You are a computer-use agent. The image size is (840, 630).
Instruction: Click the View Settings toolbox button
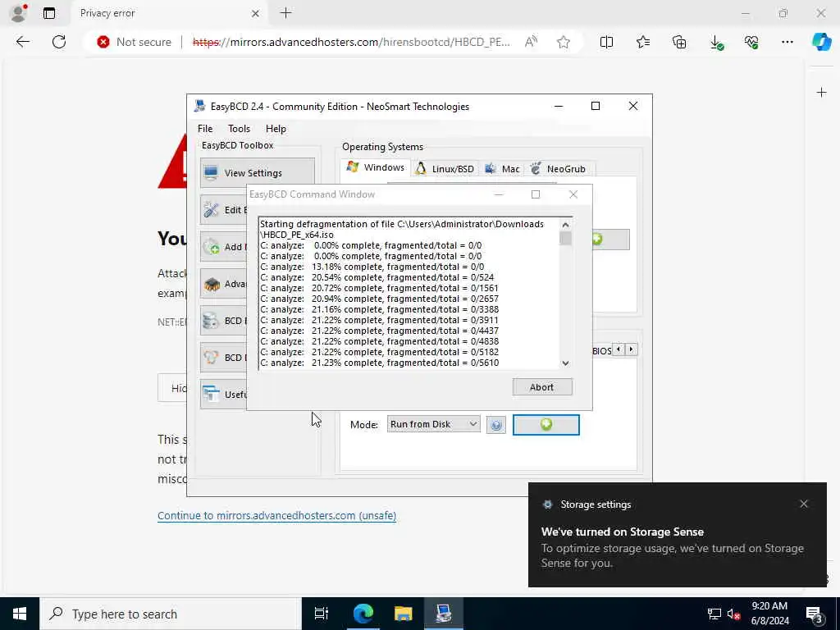258,172
